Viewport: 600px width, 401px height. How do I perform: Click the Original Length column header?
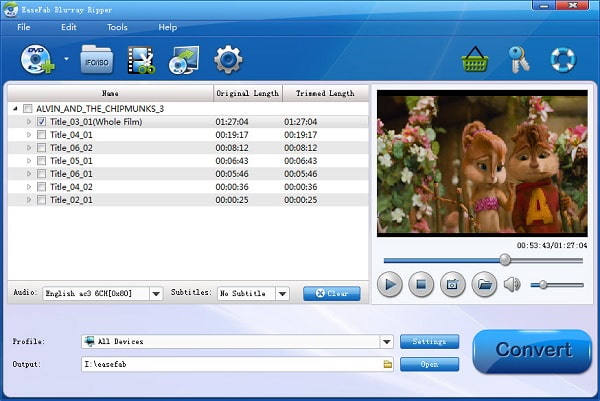[x=248, y=93]
